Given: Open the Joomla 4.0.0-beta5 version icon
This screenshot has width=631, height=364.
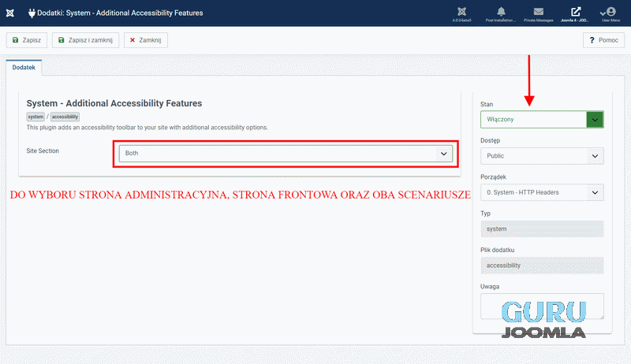Looking at the screenshot, I should coord(461,14).
